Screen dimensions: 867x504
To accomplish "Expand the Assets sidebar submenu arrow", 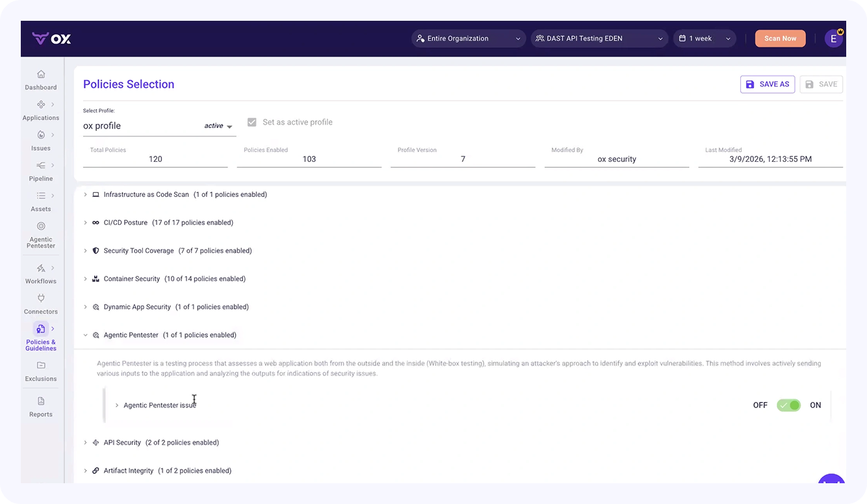I will point(53,196).
